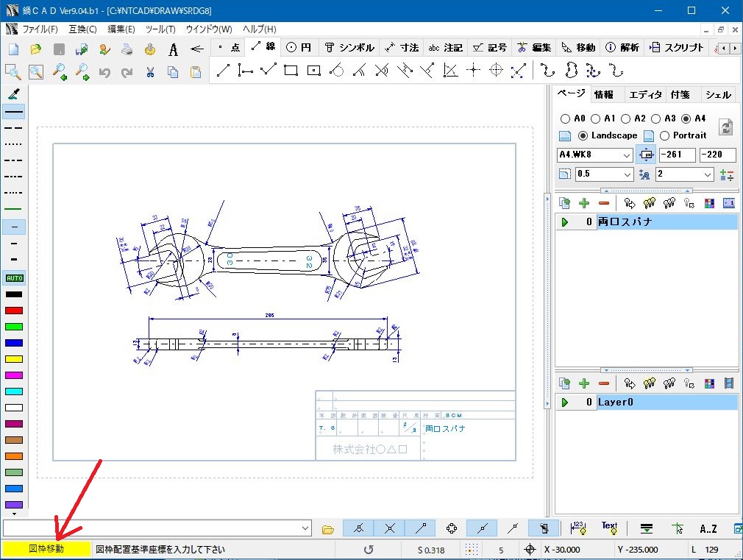The image size is (743, 560).
Task: Select the circle center mark tool
Action: 496,71
